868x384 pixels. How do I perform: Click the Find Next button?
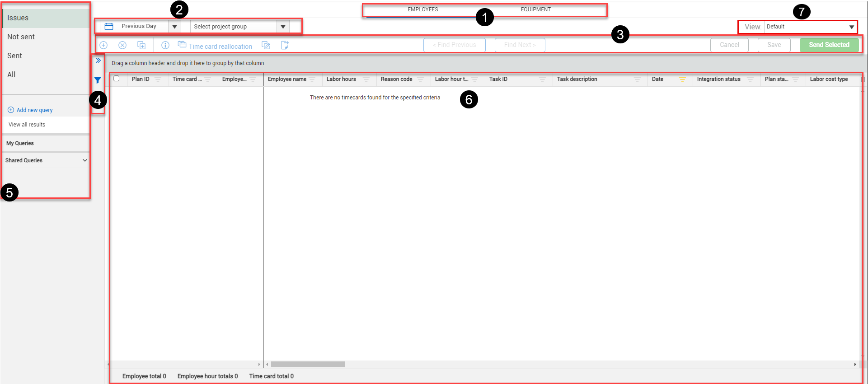coord(520,45)
